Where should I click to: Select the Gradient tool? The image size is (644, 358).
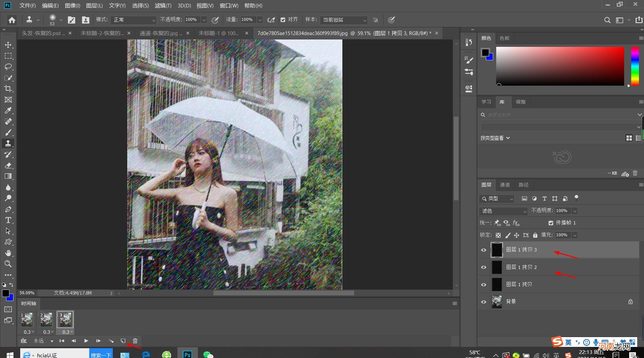point(8,176)
